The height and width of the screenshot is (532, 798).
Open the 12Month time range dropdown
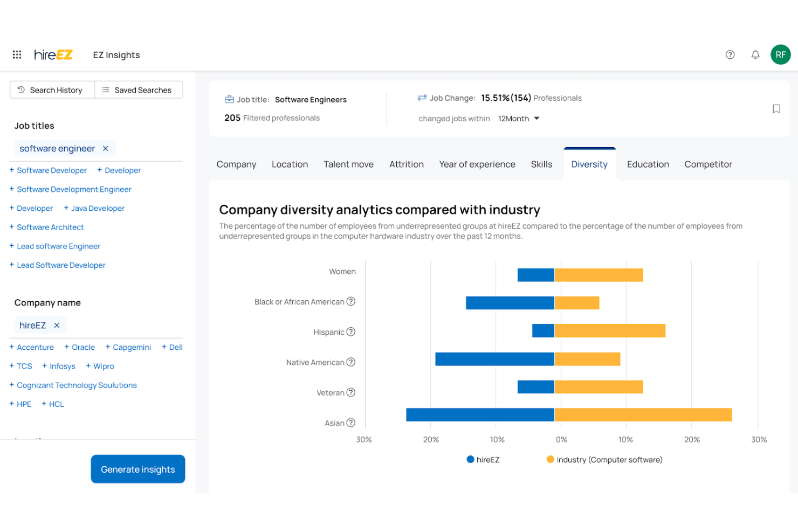[519, 119]
